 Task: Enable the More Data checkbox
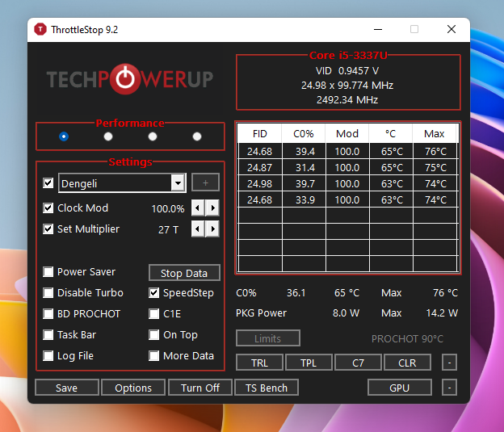pyautogui.click(x=154, y=356)
